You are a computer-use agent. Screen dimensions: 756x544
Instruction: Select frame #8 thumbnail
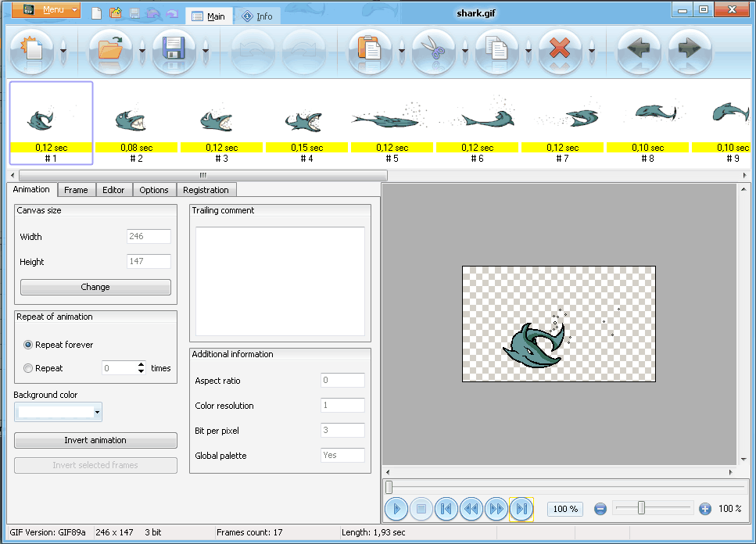[647, 123]
